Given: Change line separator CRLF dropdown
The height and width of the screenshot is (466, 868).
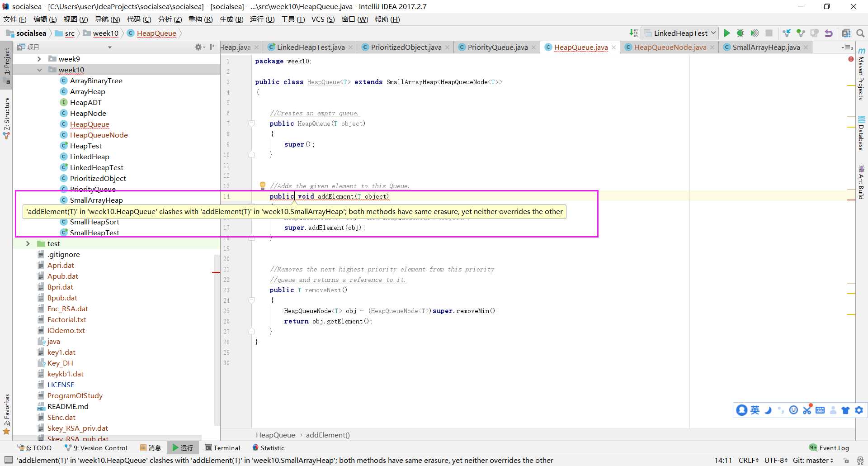Looking at the screenshot, I should tap(749, 460).
